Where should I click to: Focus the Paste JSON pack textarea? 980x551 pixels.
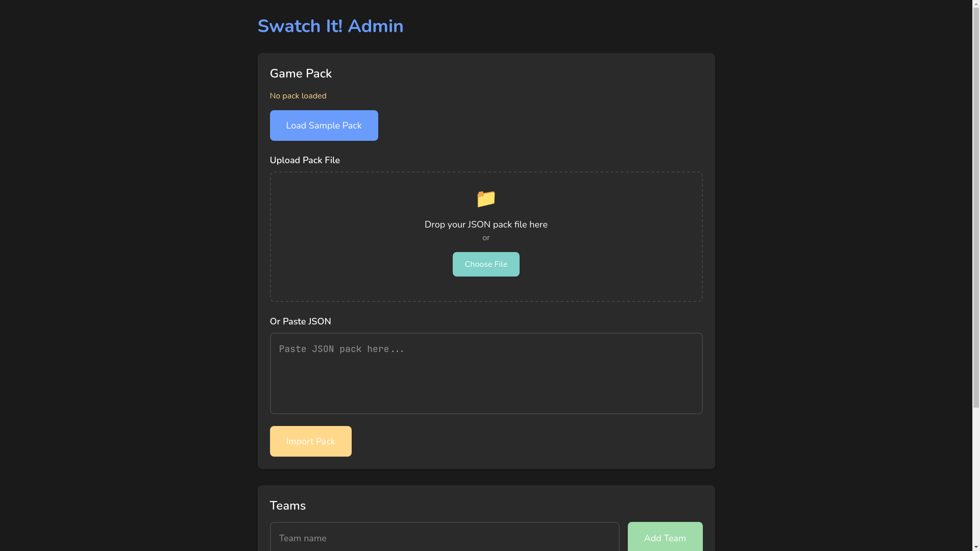[x=486, y=373]
